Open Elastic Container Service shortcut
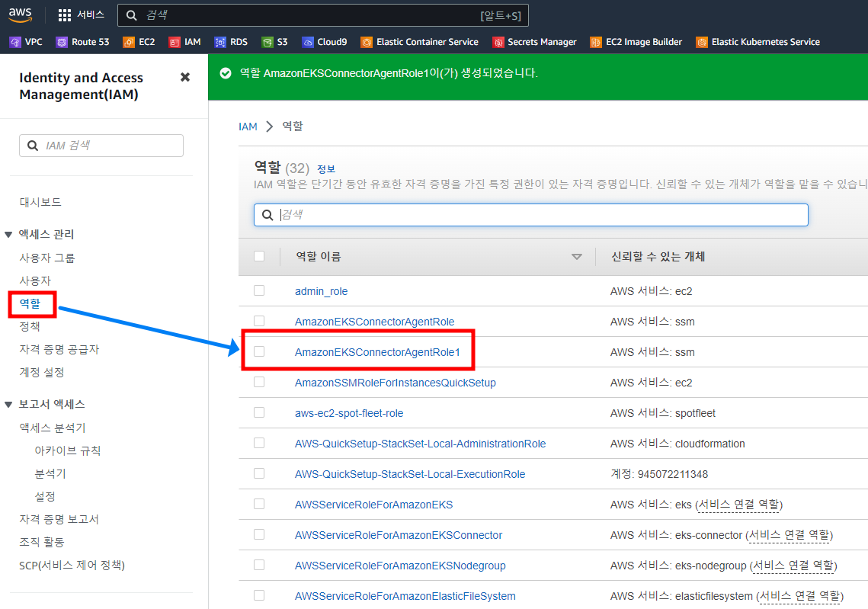Viewport: 868px width, 609px height. click(x=420, y=42)
